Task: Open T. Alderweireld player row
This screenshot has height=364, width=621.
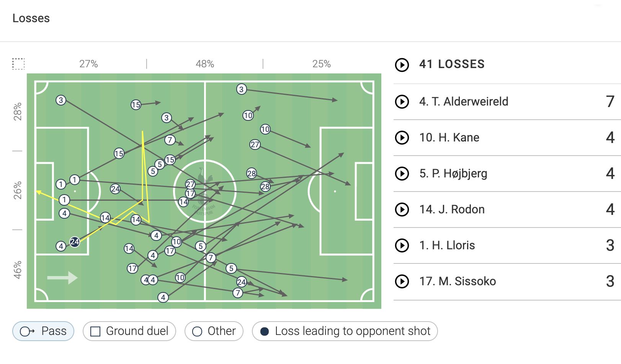Action: click(x=507, y=102)
